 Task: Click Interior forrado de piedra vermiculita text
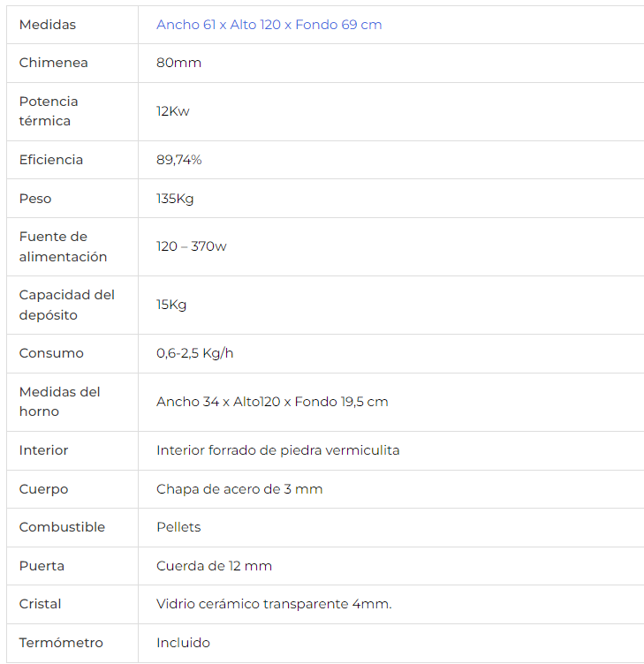point(278,450)
